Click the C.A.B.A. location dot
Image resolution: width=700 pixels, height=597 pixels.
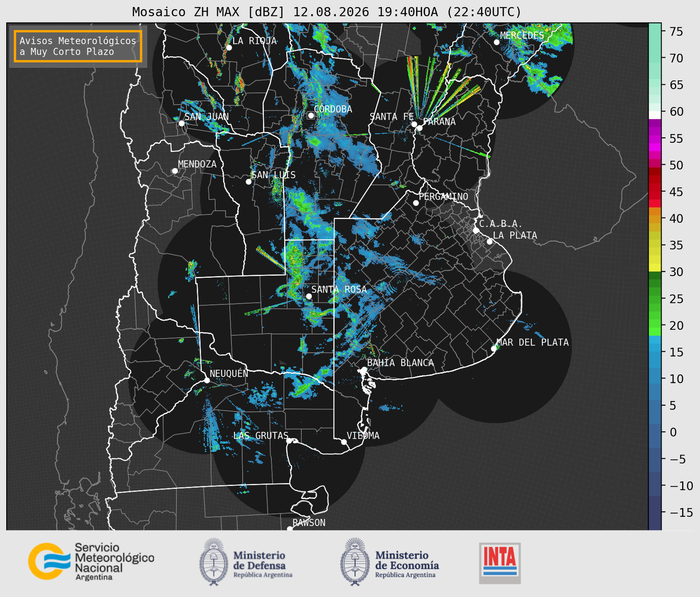click(x=476, y=230)
